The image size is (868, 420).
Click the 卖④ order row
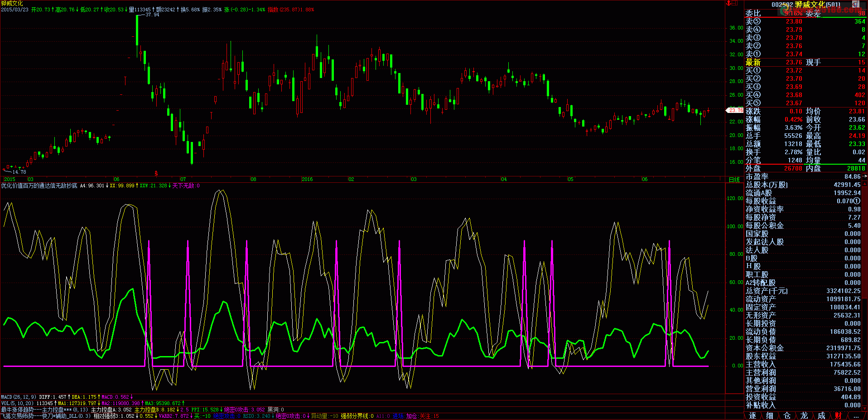click(805, 29)
